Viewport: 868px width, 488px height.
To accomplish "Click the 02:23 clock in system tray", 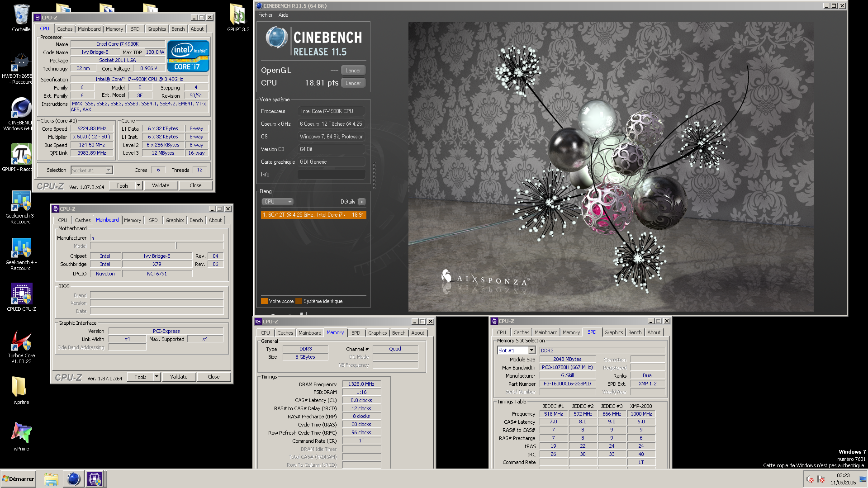I will (843, 476).
